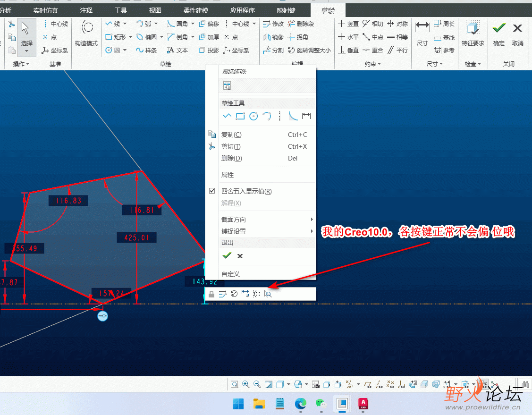The height and width of the screenshot is (415, 532).
Task: Click the 分割 (Divide) tool
Action: 273,50
